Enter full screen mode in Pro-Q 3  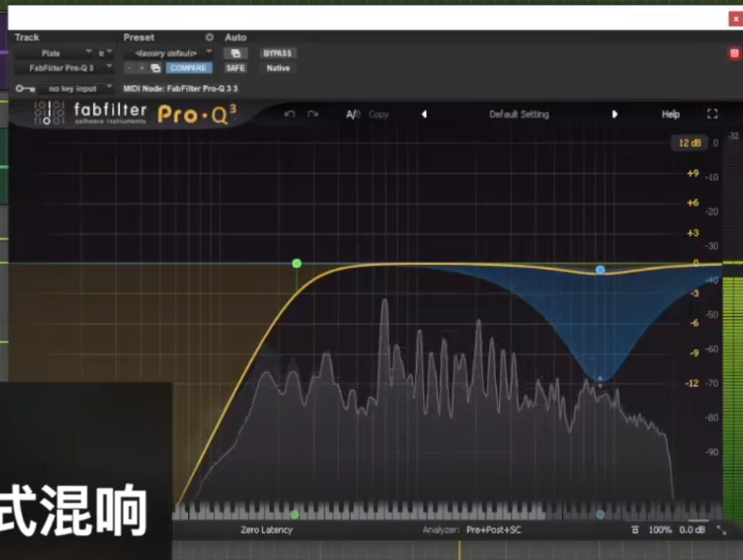[713, 114]
